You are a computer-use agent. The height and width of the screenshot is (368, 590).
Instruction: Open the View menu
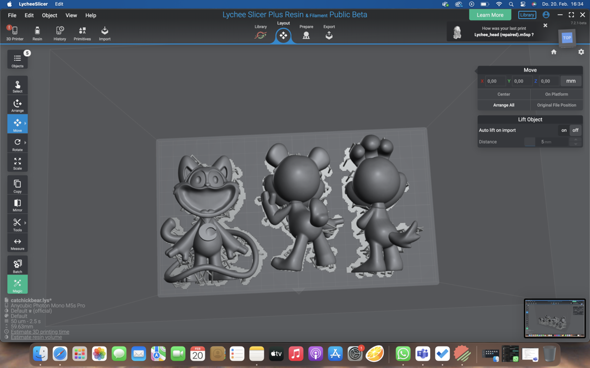[x=71, y=15]
